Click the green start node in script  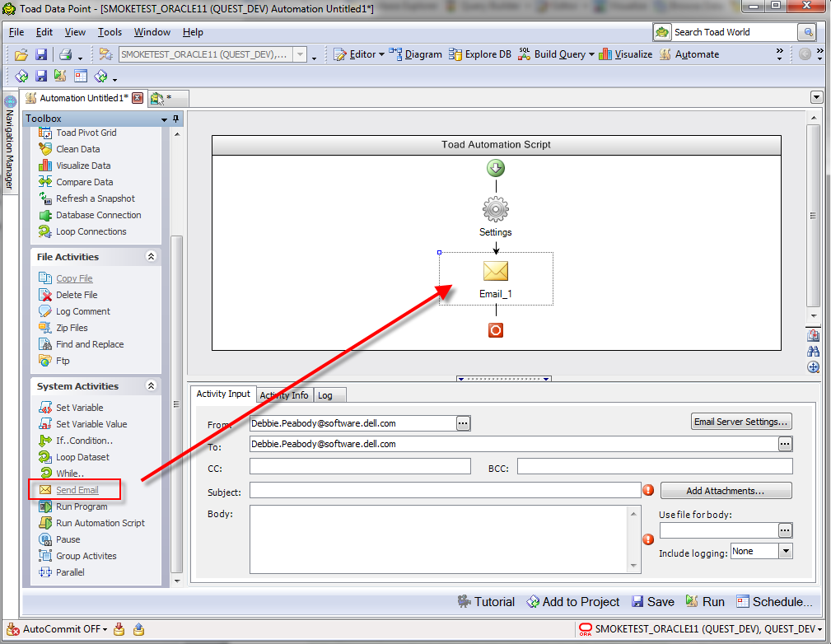(x=496, y=169)
